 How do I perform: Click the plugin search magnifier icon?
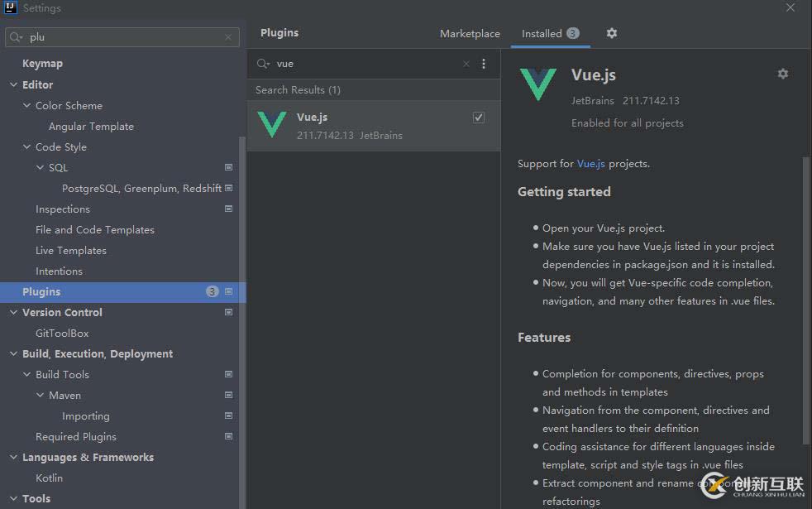tap(263, 64)
